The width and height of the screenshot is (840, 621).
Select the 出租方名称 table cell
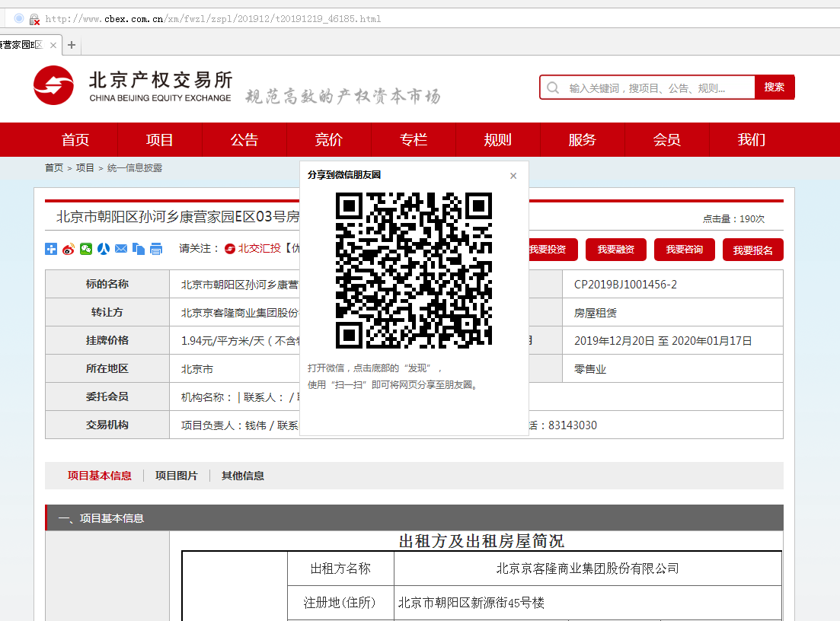click(340, 568)
